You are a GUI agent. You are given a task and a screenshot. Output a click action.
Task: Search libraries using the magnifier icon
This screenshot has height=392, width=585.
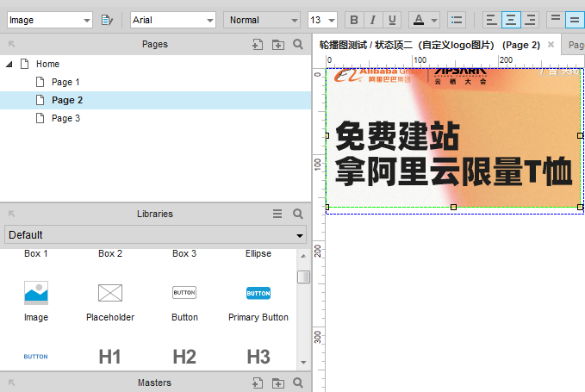[298, 214]
